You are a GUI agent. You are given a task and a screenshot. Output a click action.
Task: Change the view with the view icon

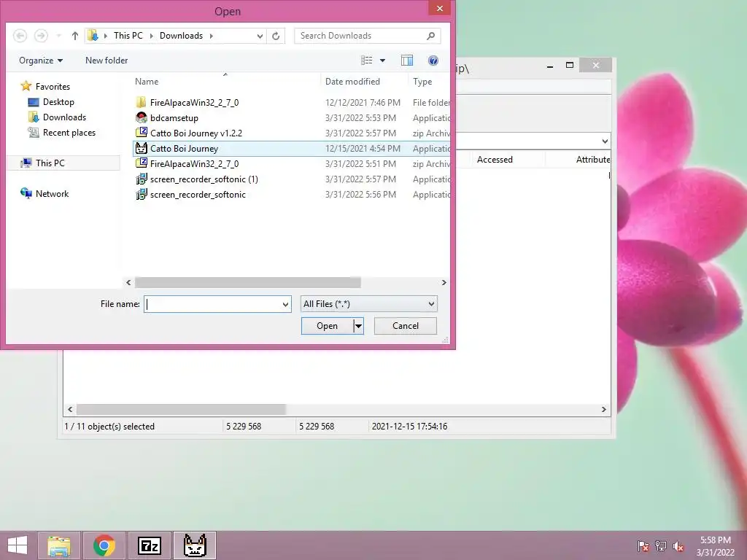tap(366, 61)
